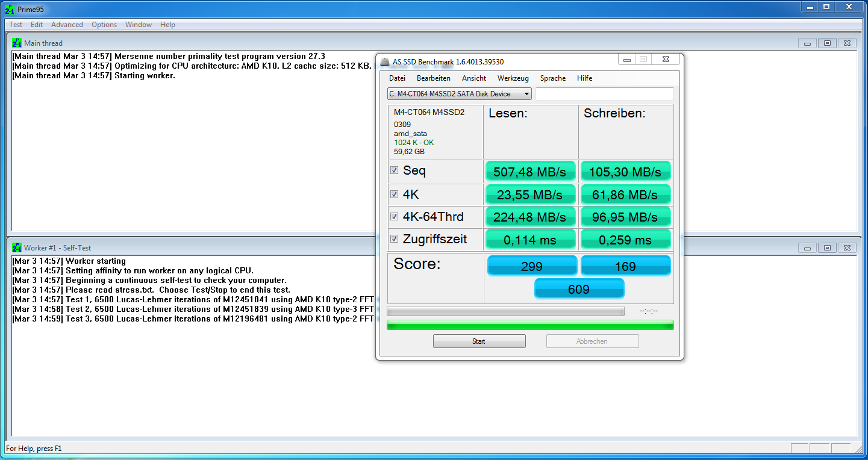Click the firmware version '0309' text
This screenshot has height=460, width=868.
[x=402, y=125]
